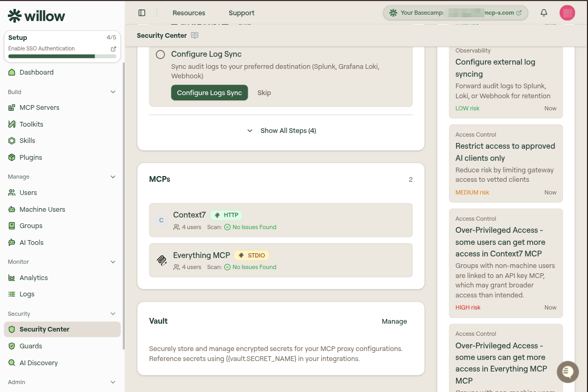Collapse the Security section
Viewport: 588px width, 392px height.
coord(113,314)
